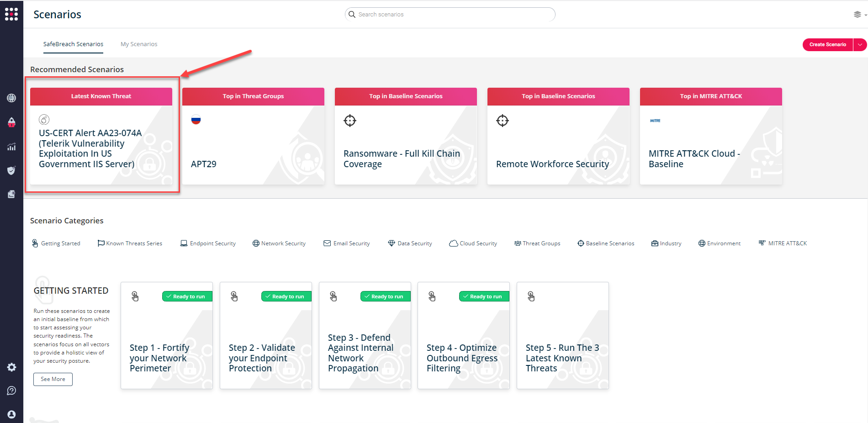The width and height of the screenshot is (868, 423).
Task: Click the Ready to run badge on Step 1
Action: point(187,296)
